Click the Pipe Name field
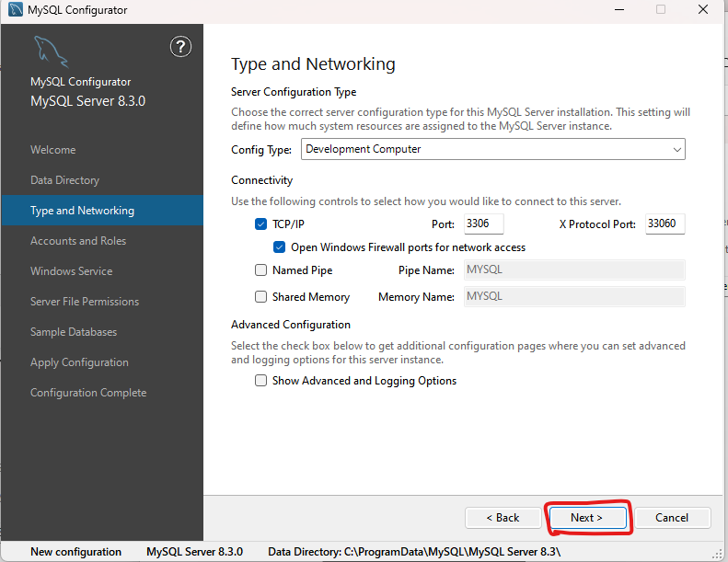This screenshot has width=728, height=562. 574,270
